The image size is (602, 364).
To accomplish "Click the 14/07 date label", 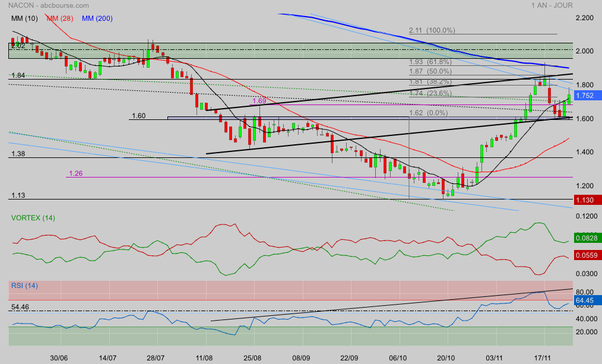I will pos(107,358).
